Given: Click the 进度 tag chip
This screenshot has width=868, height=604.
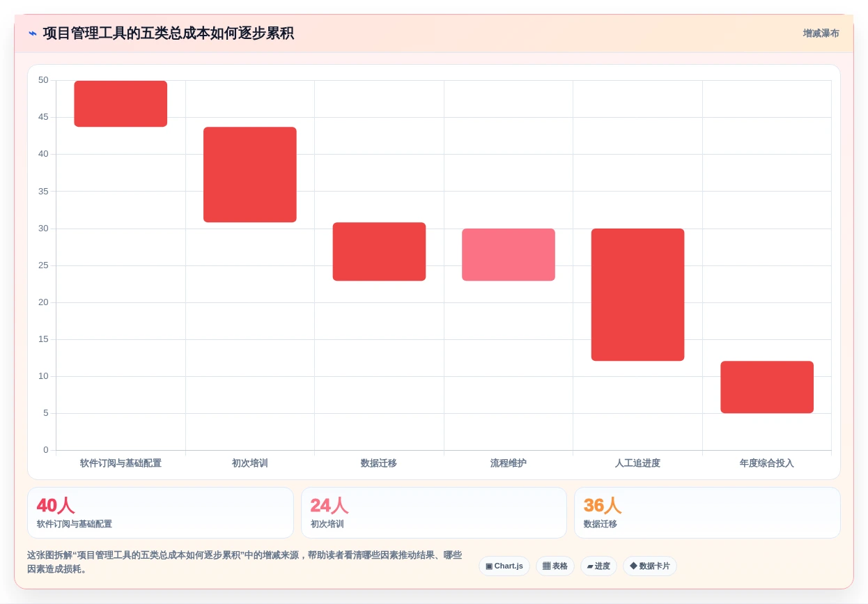Looking at the screenshot, I should point(598,566).
